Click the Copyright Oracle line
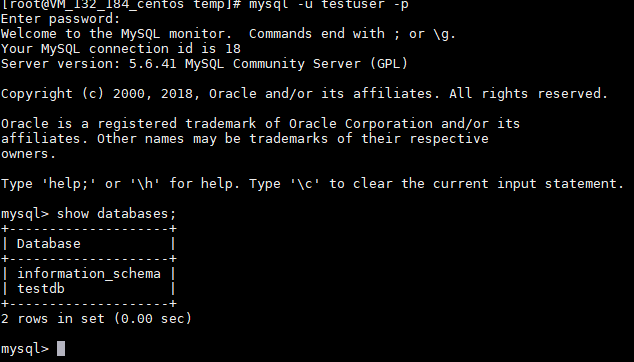The width and height of the screenshot is (634, 362). pos(304,94)
